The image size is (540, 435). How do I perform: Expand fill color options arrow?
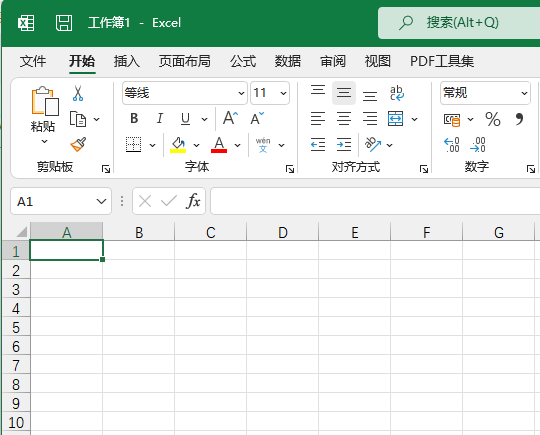pos(197,145)
